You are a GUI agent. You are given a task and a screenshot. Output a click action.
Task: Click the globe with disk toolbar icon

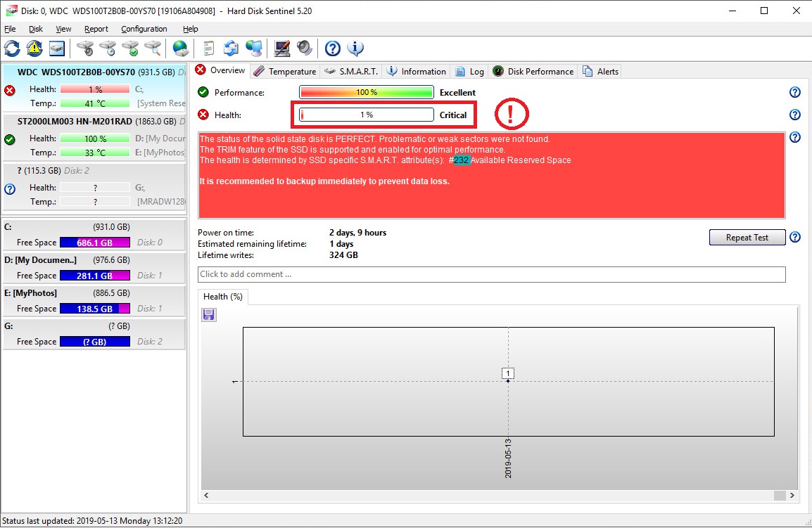click(x=180, y=49)
